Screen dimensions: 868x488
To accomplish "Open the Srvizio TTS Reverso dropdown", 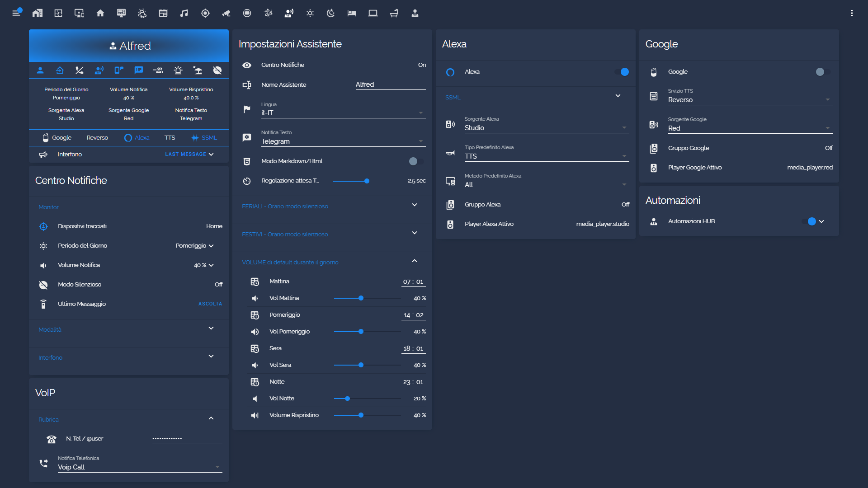I will pyautogui.click(x=750, y=97).
